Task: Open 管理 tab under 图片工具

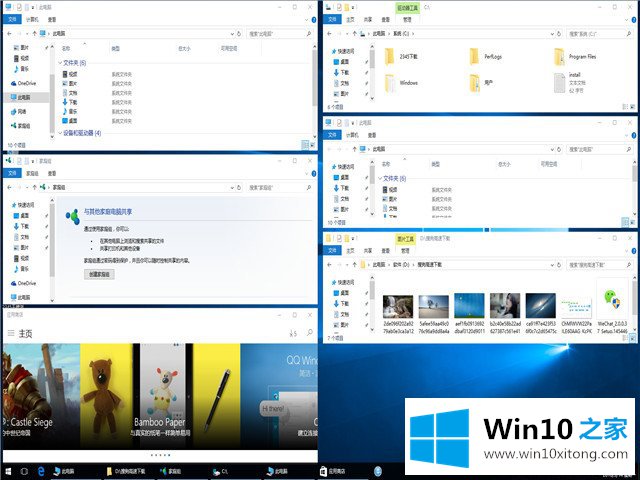Action: click(405, 251)
